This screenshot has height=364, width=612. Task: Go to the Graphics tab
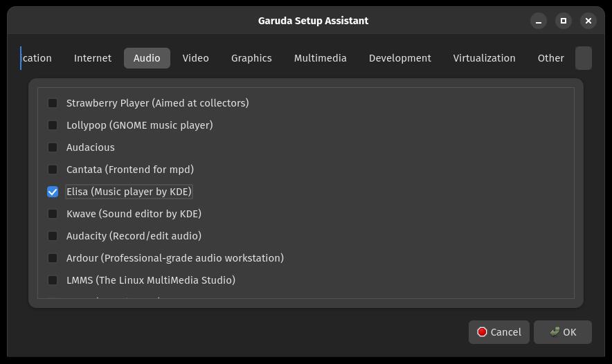point(251,58)
